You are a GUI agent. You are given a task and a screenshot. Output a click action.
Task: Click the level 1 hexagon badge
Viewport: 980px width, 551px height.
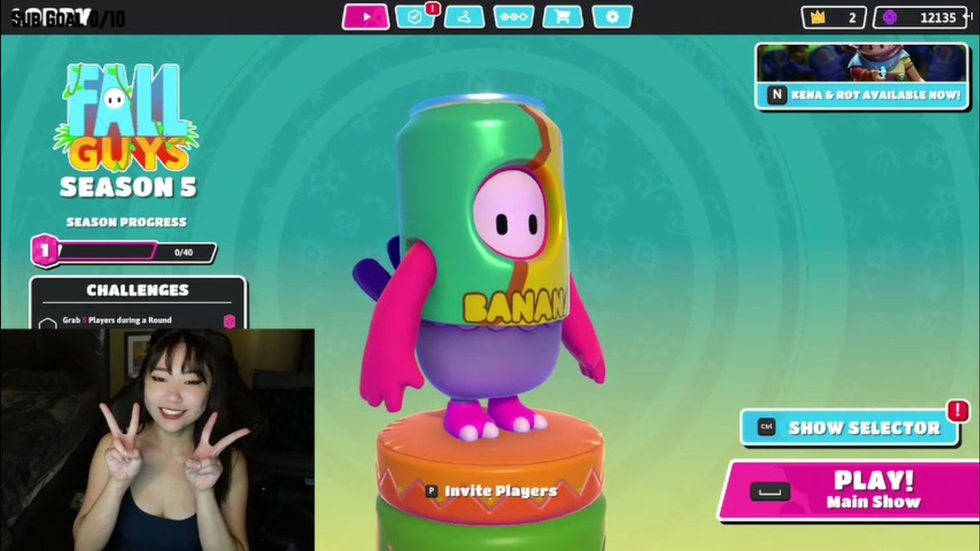45,250
